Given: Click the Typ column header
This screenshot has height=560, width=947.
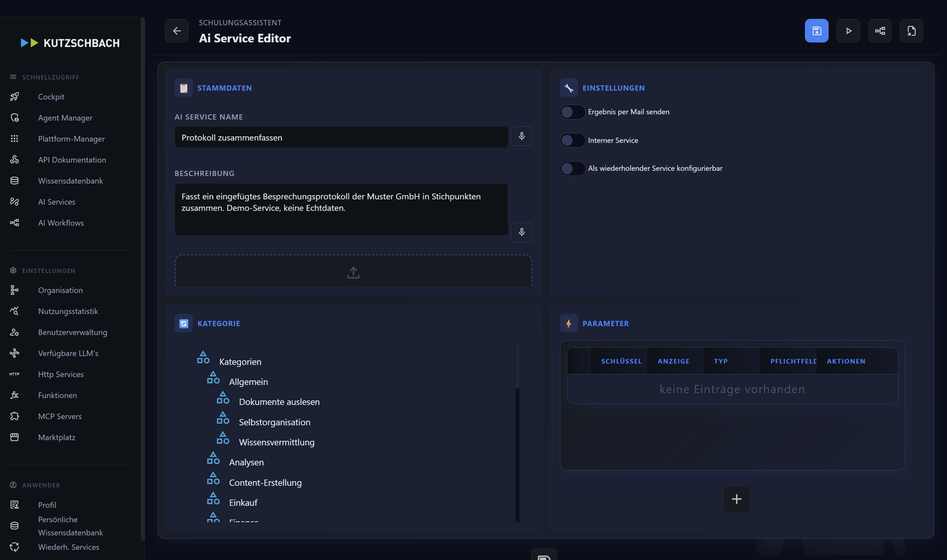Looking at the screenshot, I should coord(721,362).
